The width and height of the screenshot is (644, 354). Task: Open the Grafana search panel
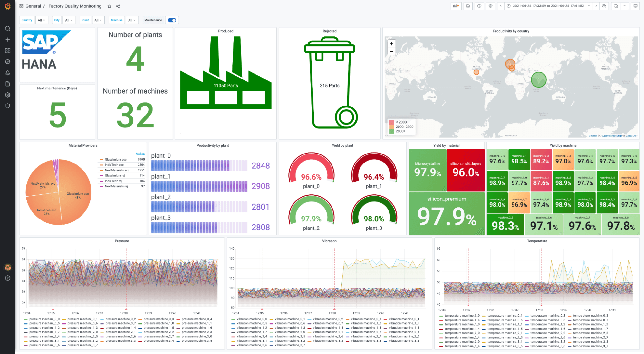point(8,28)
